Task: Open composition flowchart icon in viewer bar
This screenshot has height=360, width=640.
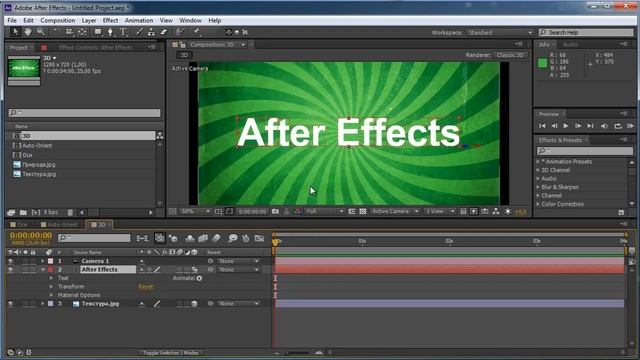Action: 496,211
